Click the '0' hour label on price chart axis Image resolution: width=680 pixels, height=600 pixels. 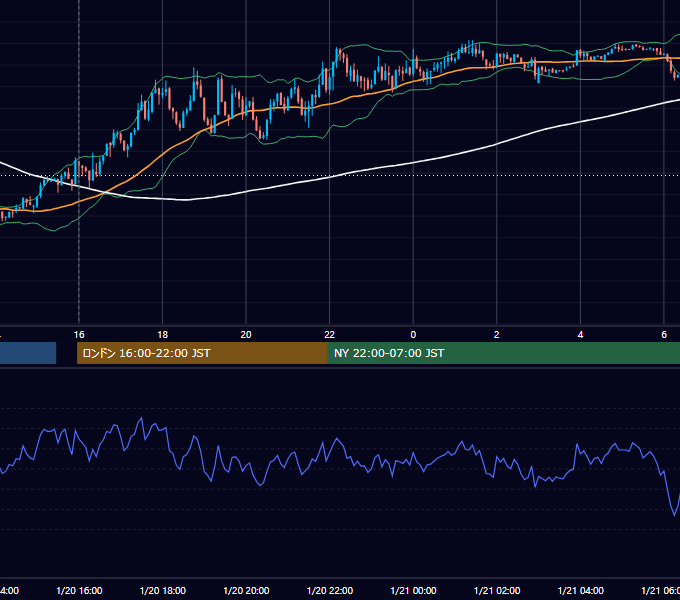coord(413,335)
